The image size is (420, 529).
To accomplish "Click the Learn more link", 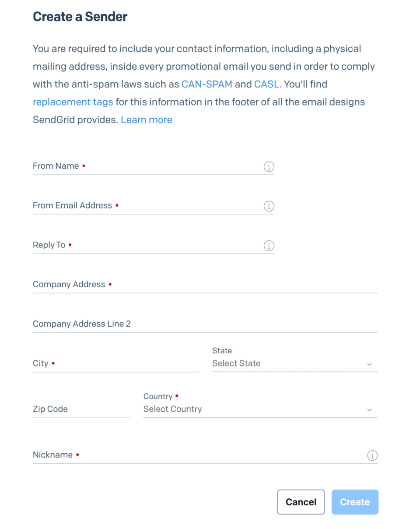I will 147,120.
